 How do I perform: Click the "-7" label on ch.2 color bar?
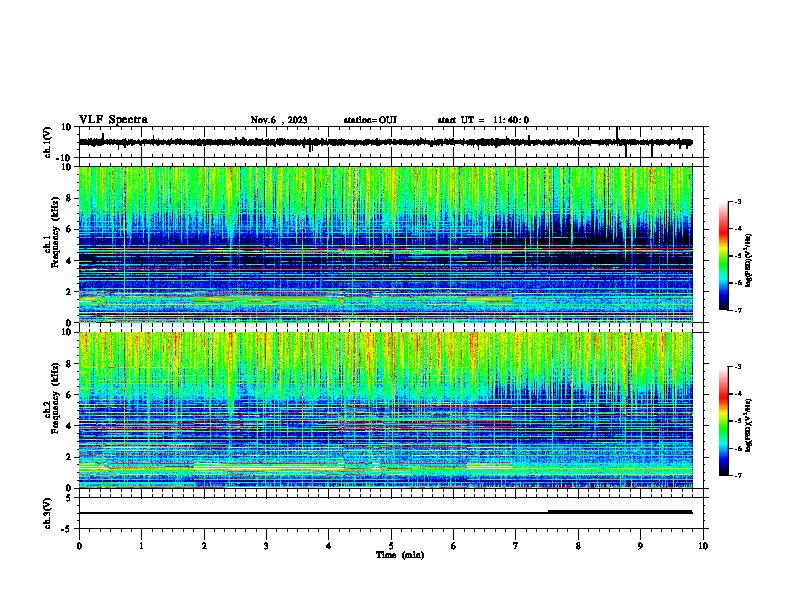point(737,475)
